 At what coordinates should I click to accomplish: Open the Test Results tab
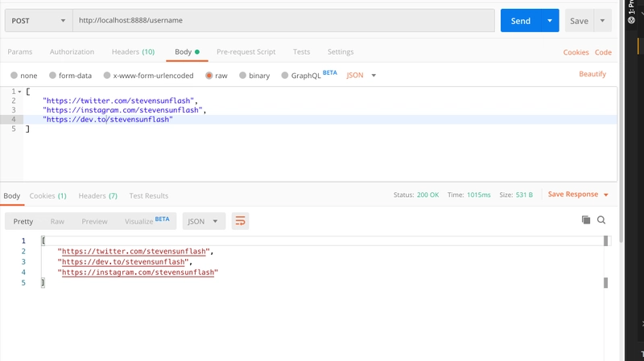pyautogui.click(x=149, y=195)
